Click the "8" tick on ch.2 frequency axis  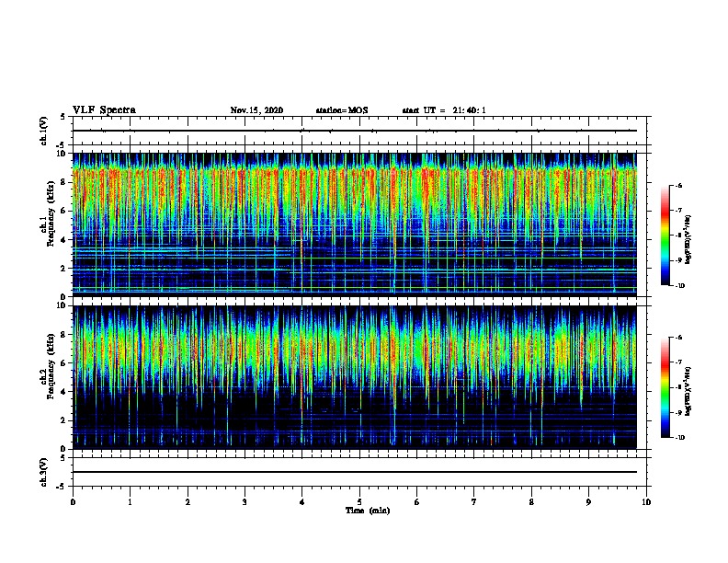pos(63,335)
